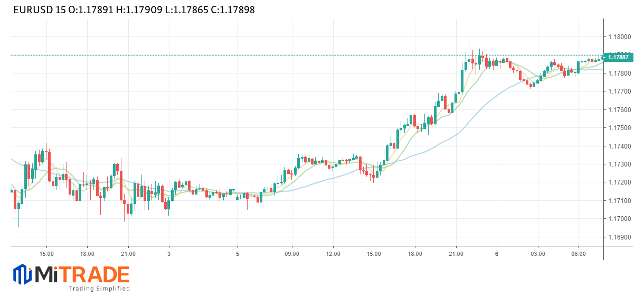This screenshot has height=304, width=644.
Task: Click the 1.16900 price axis label
Action: point(618,237)
